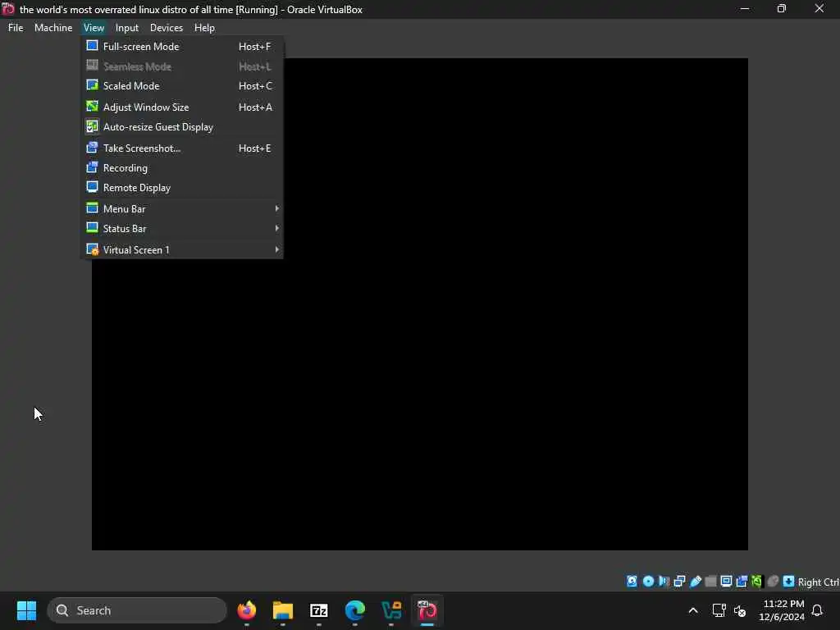Open the Machine menu

53,28
